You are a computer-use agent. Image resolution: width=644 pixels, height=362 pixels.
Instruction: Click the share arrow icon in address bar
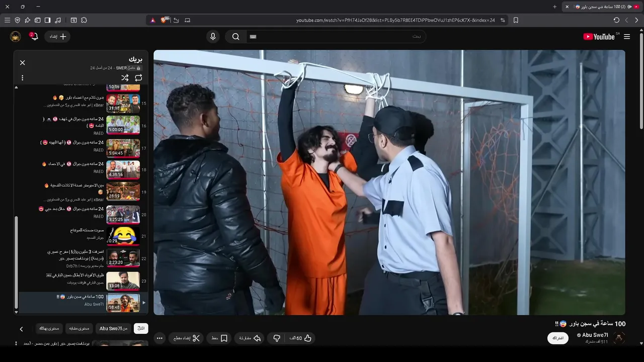pos(176,20)
